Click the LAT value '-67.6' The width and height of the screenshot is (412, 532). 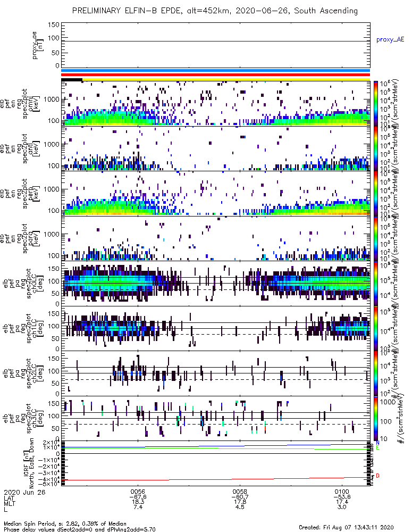[138, 497]
